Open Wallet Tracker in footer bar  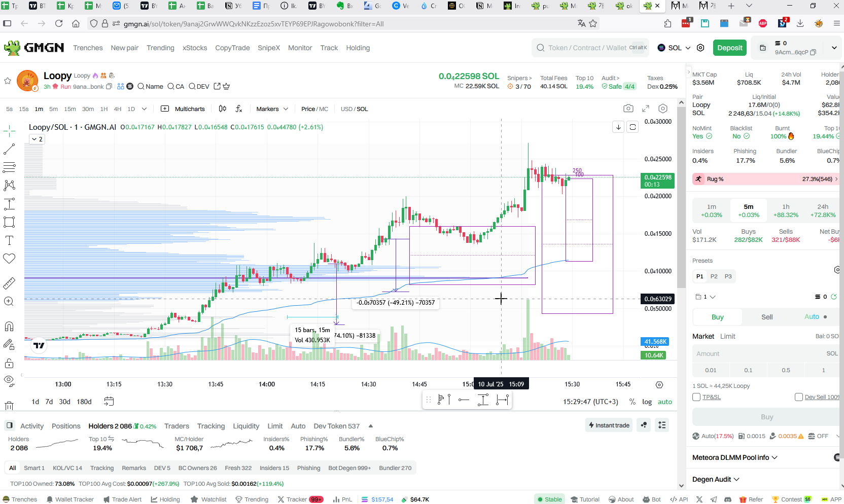pos(70,499)
